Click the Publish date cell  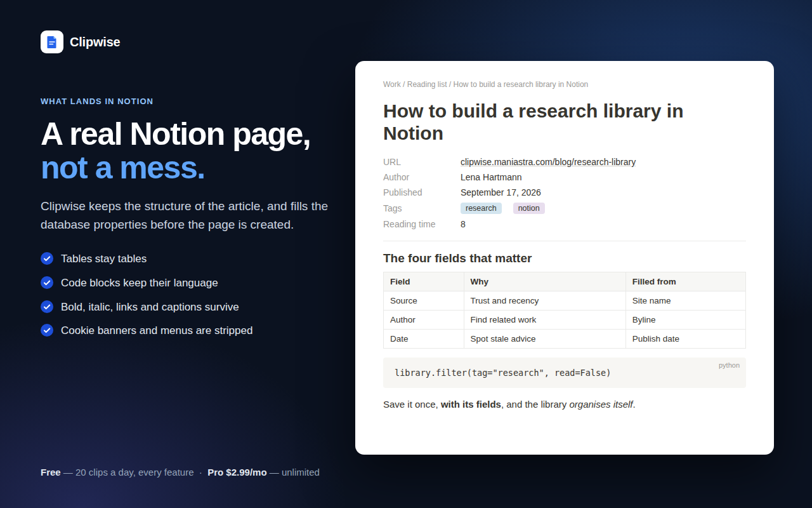click(x=686, y=339)
